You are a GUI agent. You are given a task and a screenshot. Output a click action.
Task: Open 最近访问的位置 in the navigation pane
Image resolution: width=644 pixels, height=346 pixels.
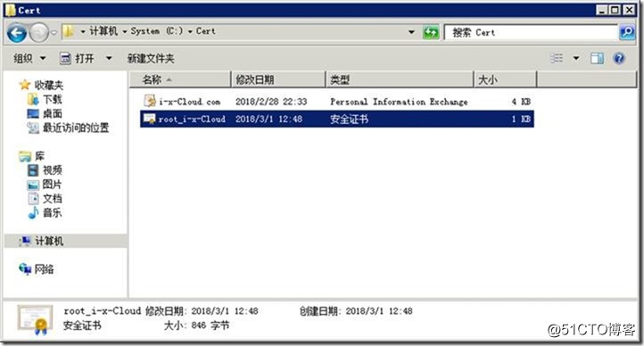tap(76, 128)
